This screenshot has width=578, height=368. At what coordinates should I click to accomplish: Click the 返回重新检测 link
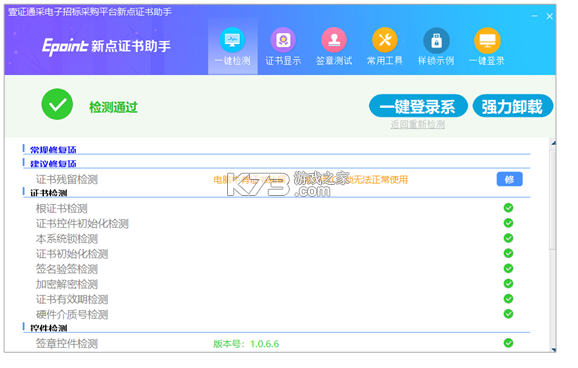point(417,125)
